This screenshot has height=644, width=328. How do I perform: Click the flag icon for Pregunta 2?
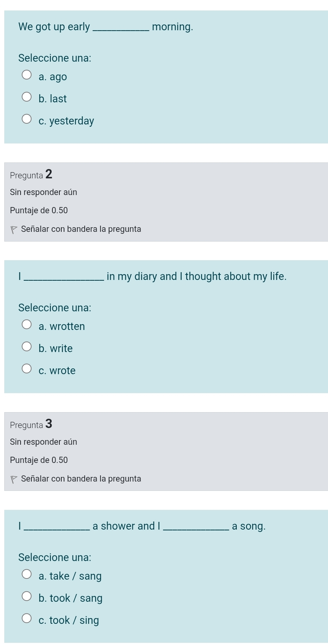coord(14,230)
